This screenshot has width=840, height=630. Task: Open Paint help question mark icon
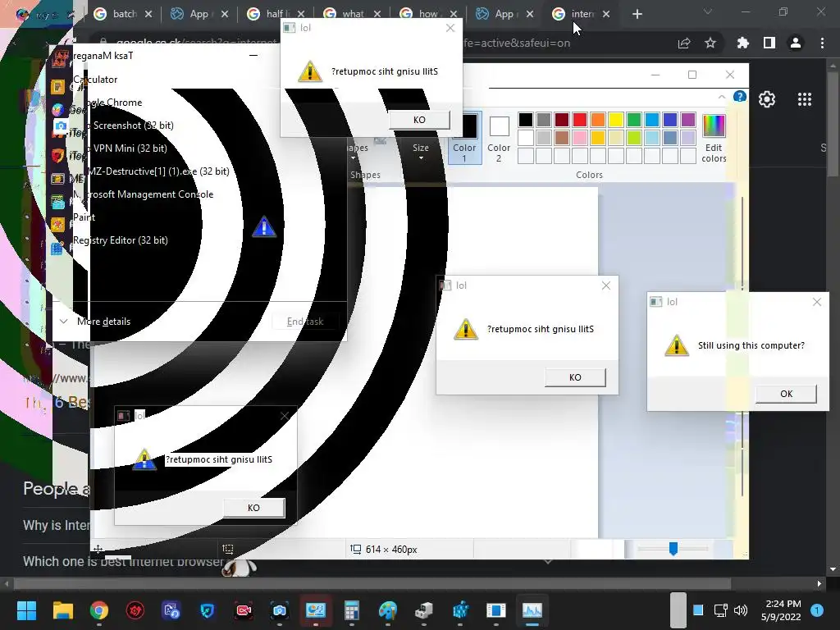740,97
